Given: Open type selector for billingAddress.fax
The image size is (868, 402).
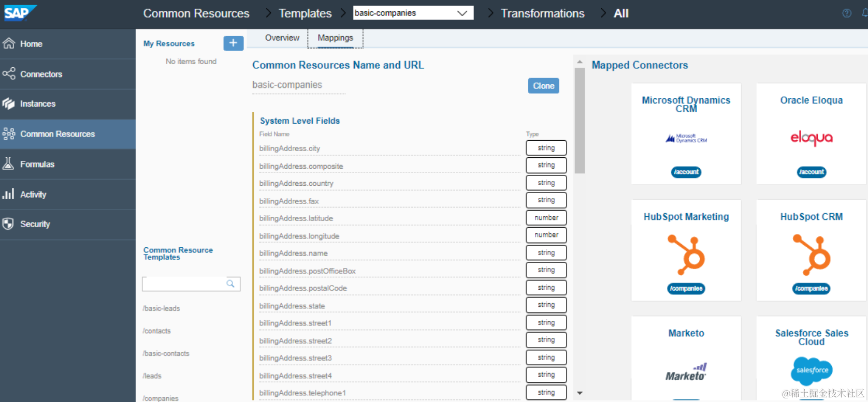Looking at the screenshot, I should (546, 200).
